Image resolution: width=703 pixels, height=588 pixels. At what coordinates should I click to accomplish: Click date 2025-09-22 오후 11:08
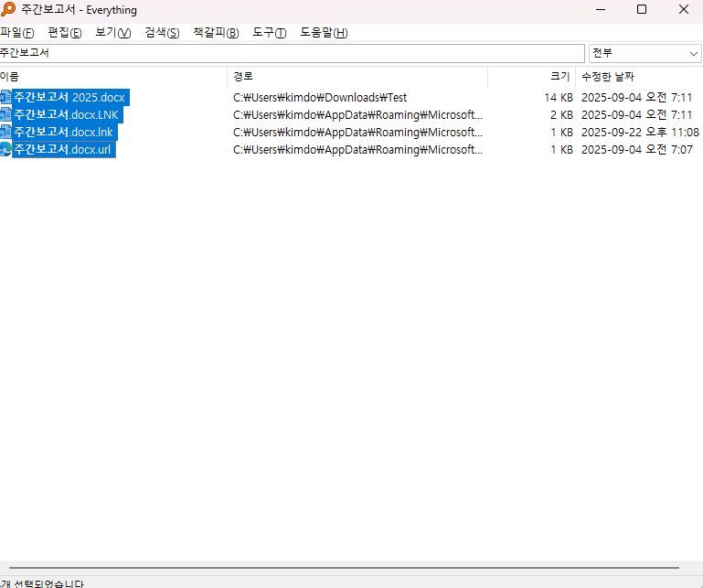coord(640,133)
